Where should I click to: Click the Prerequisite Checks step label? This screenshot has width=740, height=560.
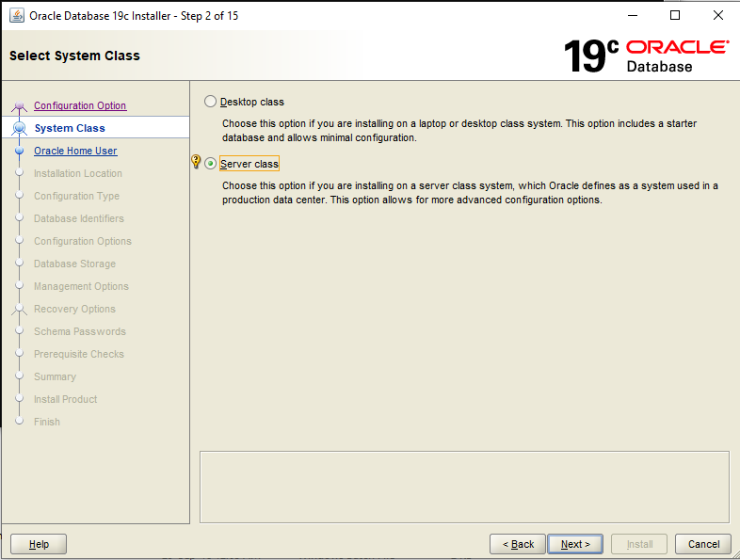[79, 354]
